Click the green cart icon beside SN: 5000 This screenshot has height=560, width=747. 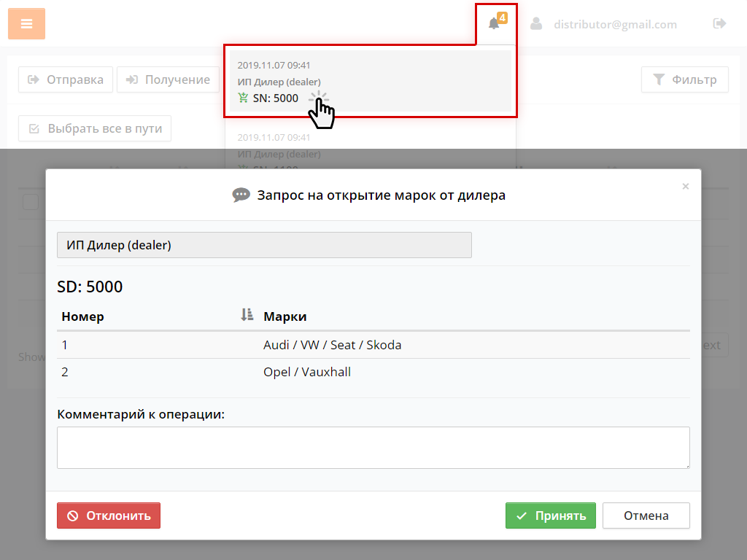pyautogui.click(x=244, y=98)
